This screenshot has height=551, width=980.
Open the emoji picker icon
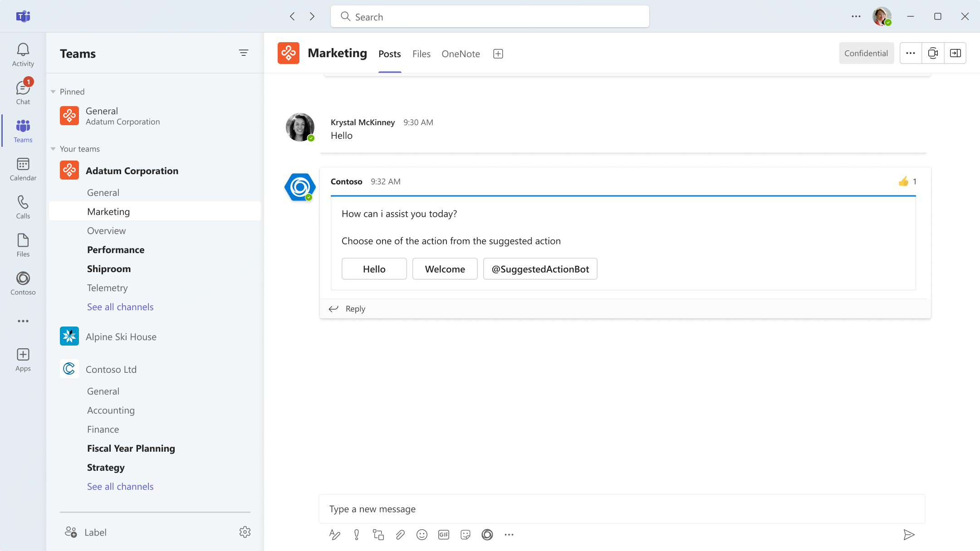421,535
